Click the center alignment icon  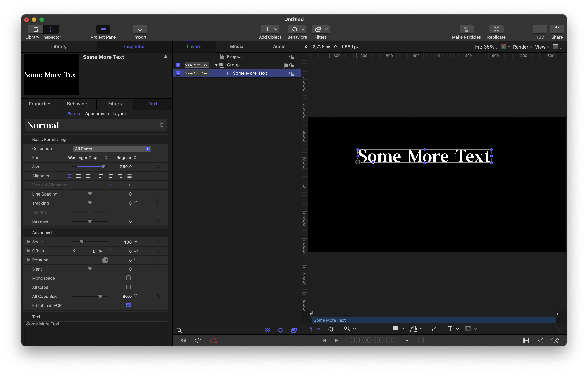tap(79, 176)
